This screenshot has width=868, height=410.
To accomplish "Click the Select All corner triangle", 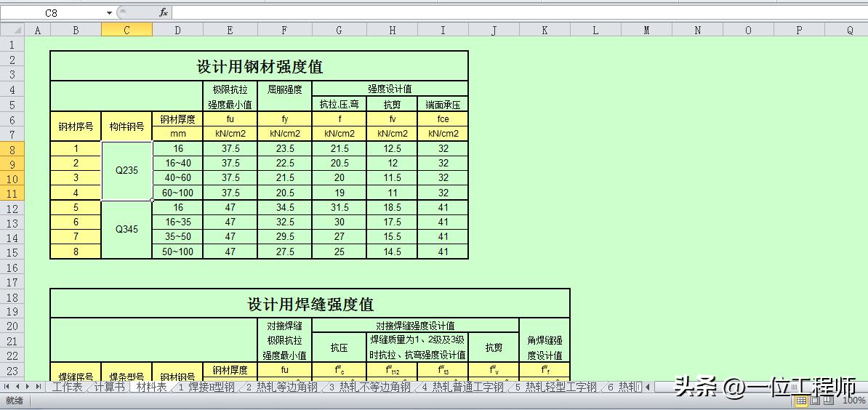I will (x=13, y=31).
